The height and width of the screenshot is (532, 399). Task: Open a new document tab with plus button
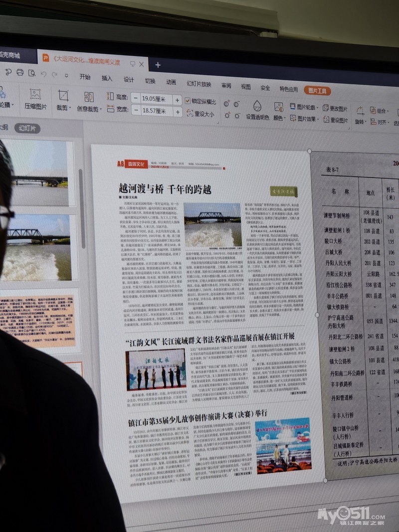[158, 65]
